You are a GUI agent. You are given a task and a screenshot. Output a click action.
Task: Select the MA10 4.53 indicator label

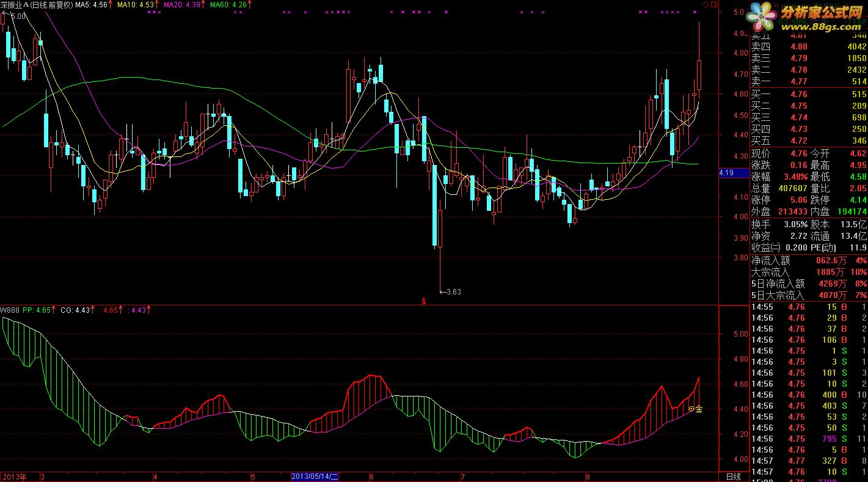point(136,4)
